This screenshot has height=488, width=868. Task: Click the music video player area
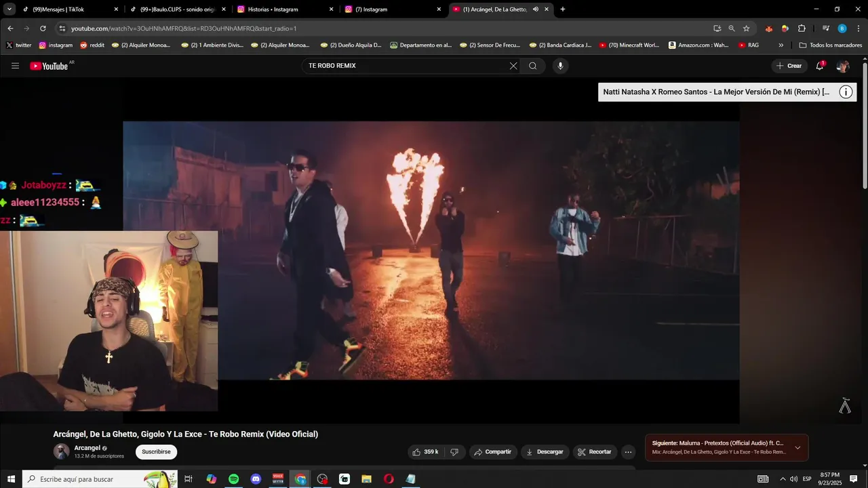click(431, 250)
